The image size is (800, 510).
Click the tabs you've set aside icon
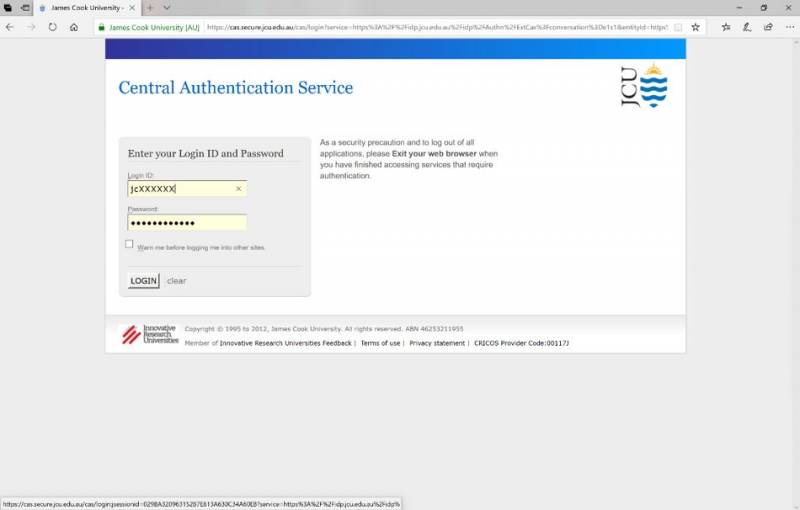8,7
